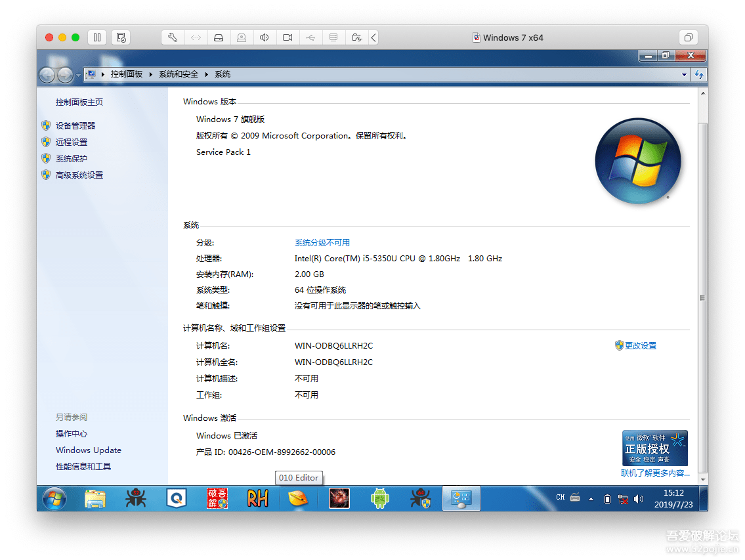Launch the bug 64 debugger with shield icon
The width and height of the screenshot is (745, 560).
tap(421, 499)
